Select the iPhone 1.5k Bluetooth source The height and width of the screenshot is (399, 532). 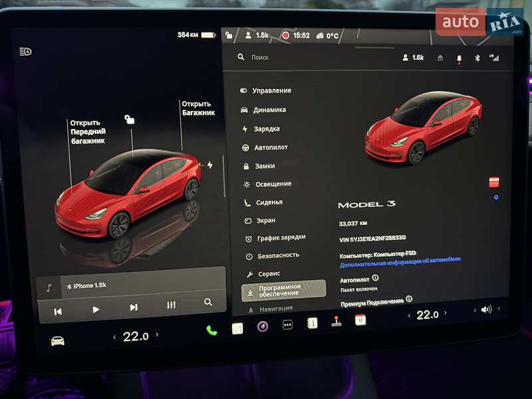86,286
